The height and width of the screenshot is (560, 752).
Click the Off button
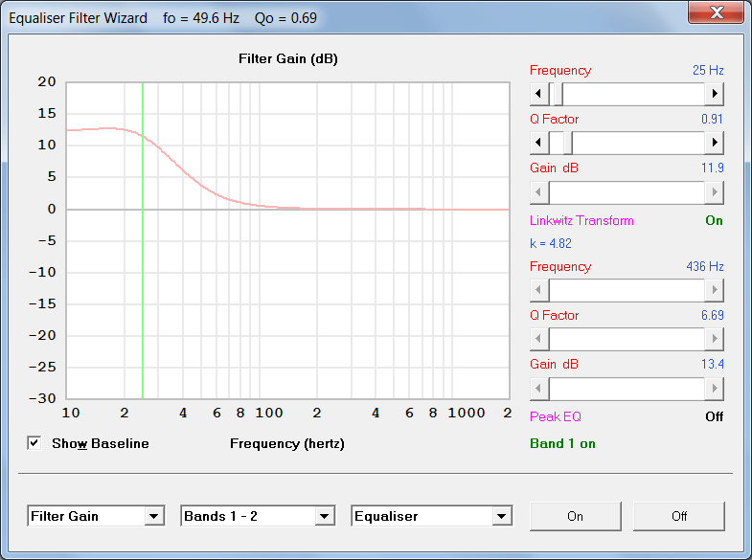tap(679, 516)
